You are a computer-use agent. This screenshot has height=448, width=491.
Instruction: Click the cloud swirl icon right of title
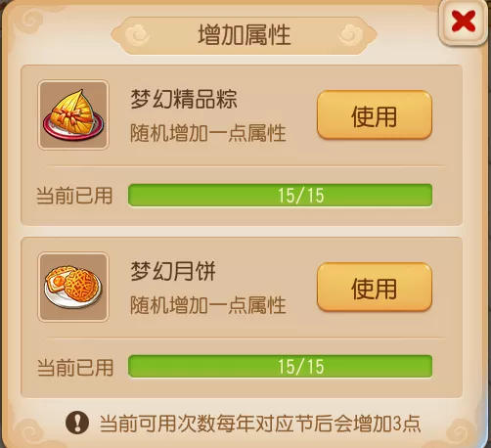(350, 35)
